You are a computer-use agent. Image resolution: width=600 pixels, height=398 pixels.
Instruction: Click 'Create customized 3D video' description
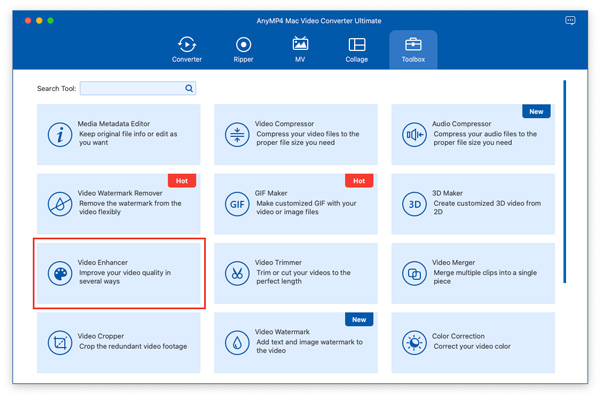(x=487, y=207)
